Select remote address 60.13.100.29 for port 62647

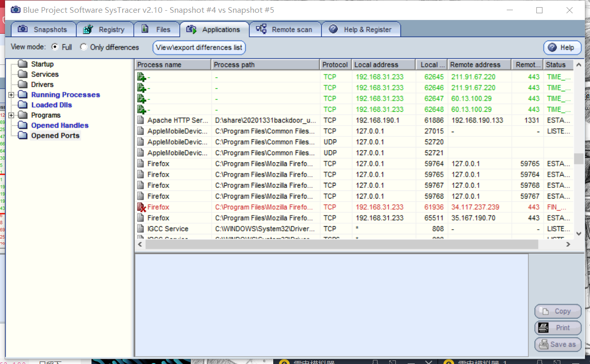point(471,99)
